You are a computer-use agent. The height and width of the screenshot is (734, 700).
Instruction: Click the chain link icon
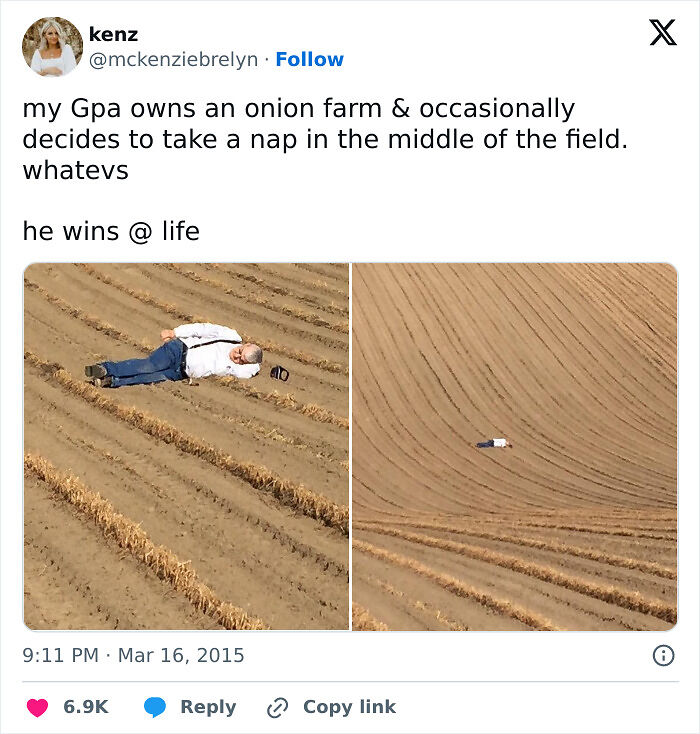coord(277,707)
